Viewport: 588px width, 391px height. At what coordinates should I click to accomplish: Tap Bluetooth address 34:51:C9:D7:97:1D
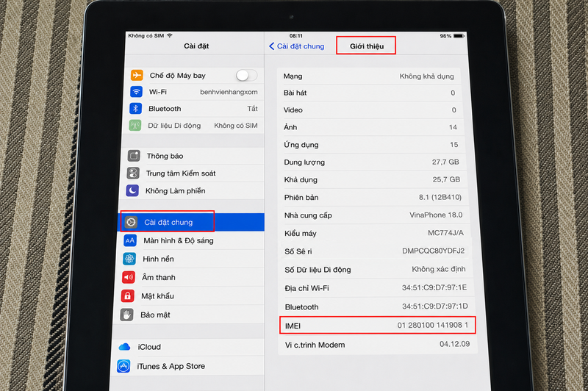click(x=435, y=306)
